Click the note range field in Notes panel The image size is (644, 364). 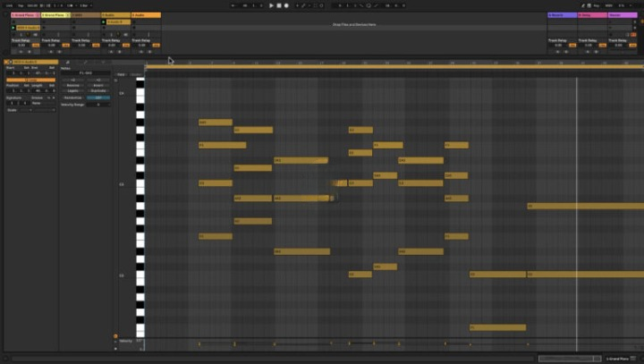[x=86, y=73]
